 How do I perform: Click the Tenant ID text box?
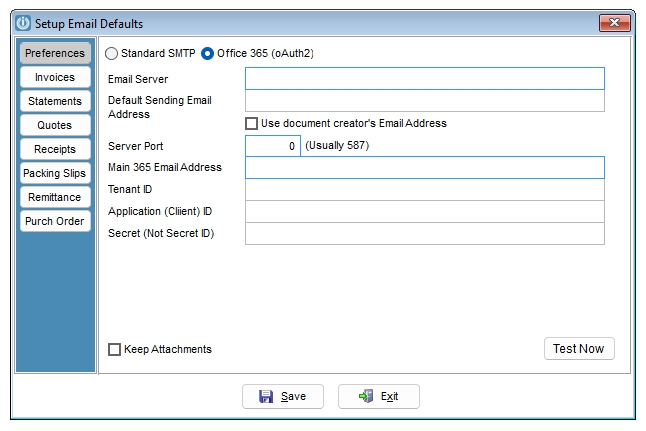point(425,190)
